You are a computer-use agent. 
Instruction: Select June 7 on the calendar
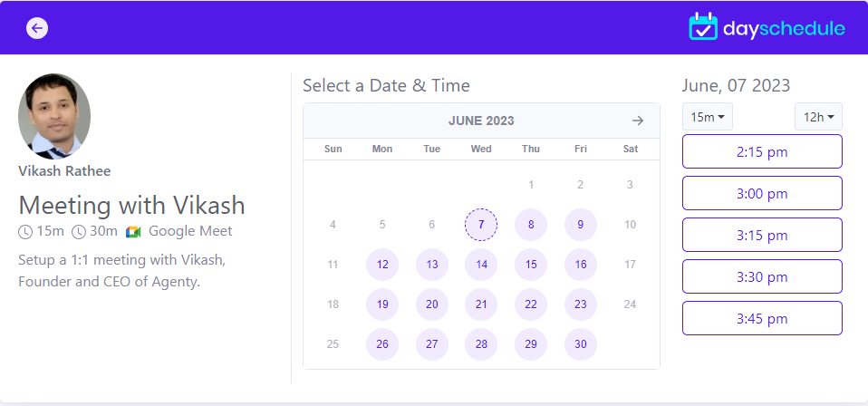click(x=481, y=225)
